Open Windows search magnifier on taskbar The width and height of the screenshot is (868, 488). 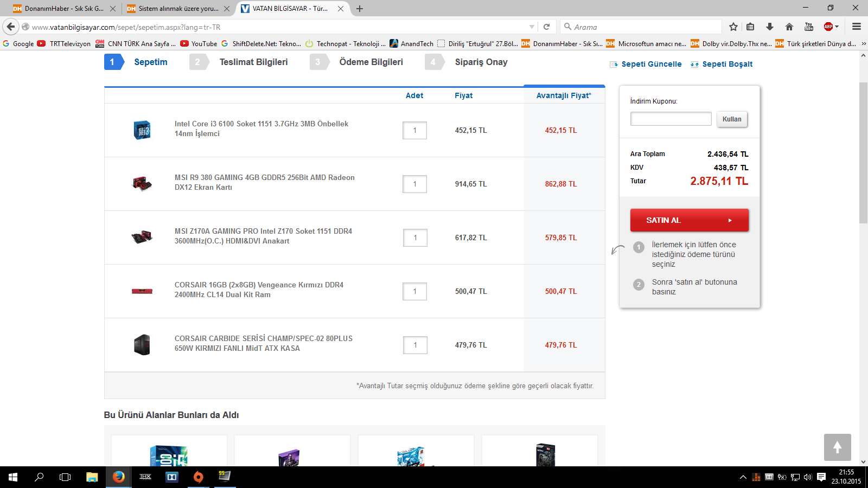click(x=39, y=477)
